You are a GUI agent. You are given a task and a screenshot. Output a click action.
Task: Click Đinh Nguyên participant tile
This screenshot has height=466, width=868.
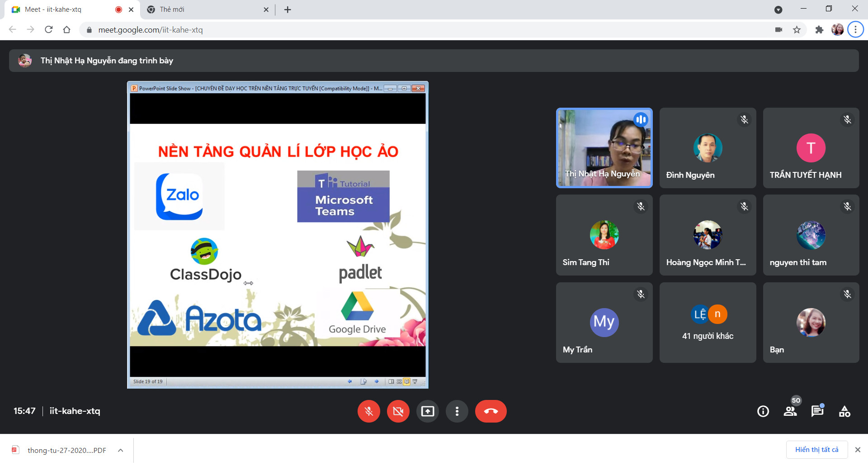pyautogui.click(x=708, y=148)
